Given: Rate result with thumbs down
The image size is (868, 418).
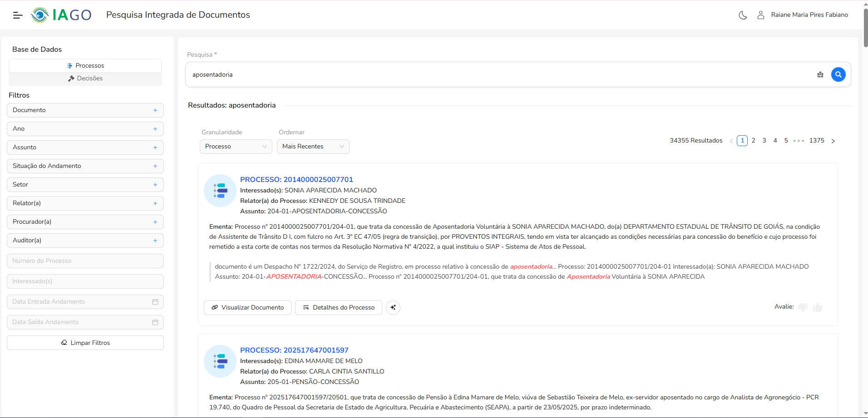Looking at the screenshot, I should tap(803, 307).
